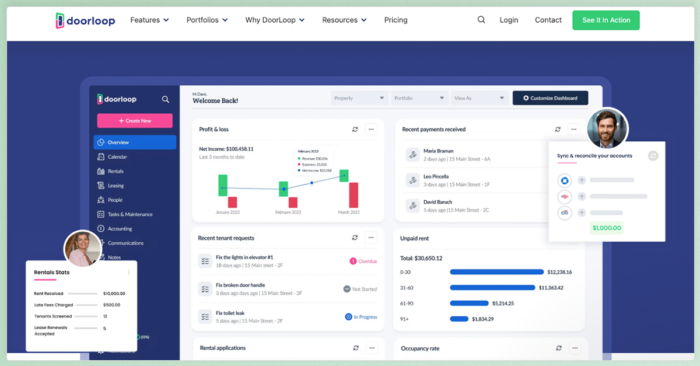Click the Not Started status label
The width and height of the screenshot is (700, 366).
click(x=360, y=289)
